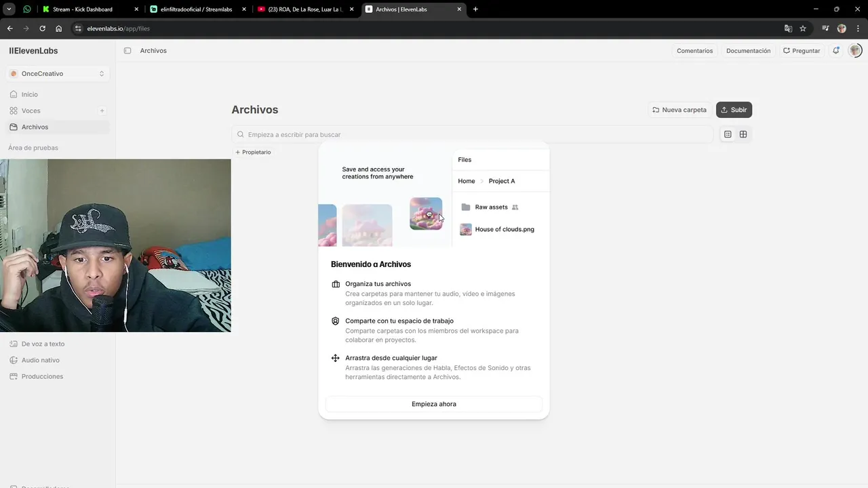Image resolution: width=868 pixels, height=488 pixels.
Task: Toggle the sidebar panel icon
Action: [x=127, y=51]
